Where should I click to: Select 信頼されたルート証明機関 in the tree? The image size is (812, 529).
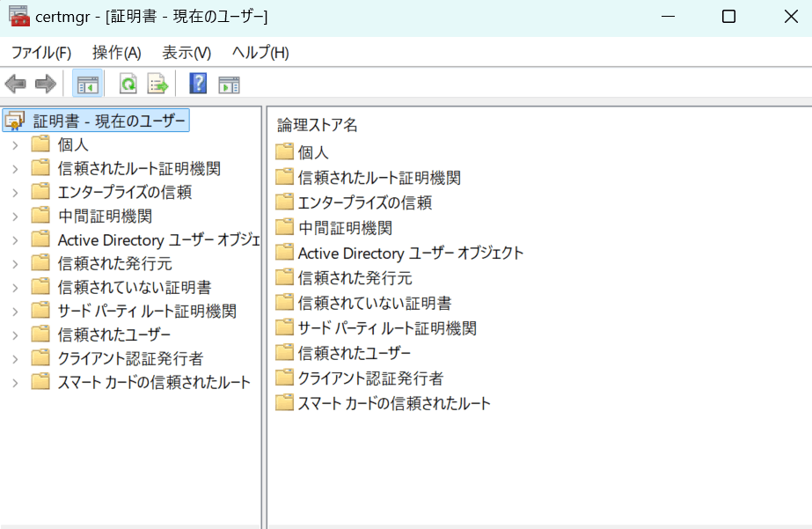139,168
